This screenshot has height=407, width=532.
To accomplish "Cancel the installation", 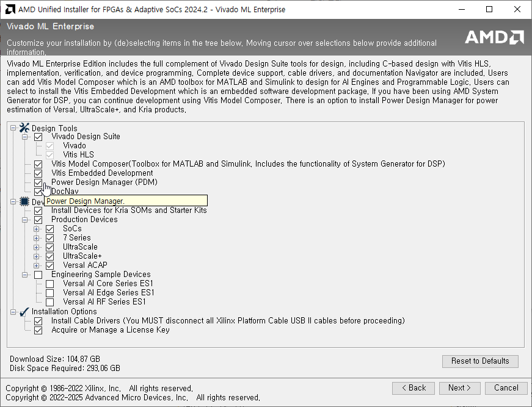I will pyautogui.click(x=506, y=388).
